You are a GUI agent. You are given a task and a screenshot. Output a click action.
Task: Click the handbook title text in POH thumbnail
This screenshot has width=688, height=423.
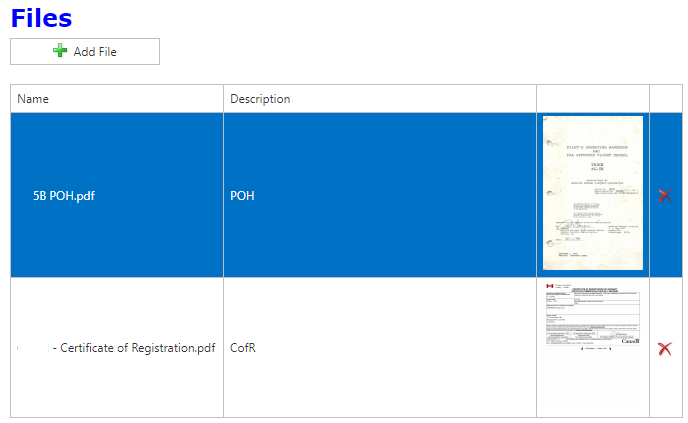[x=592, y=150]
